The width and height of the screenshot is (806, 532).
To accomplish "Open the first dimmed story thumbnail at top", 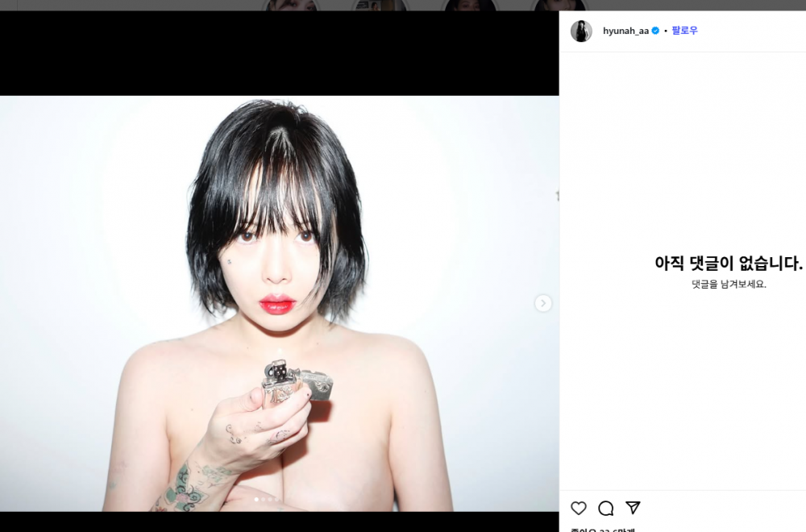I will click(291, 5).
